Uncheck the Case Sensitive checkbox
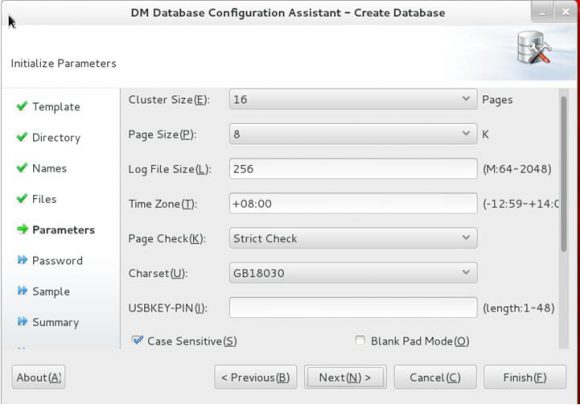Image resolution: width=580 pixels, height=405 pixels. pyautogui.click(x=137, y=340)
